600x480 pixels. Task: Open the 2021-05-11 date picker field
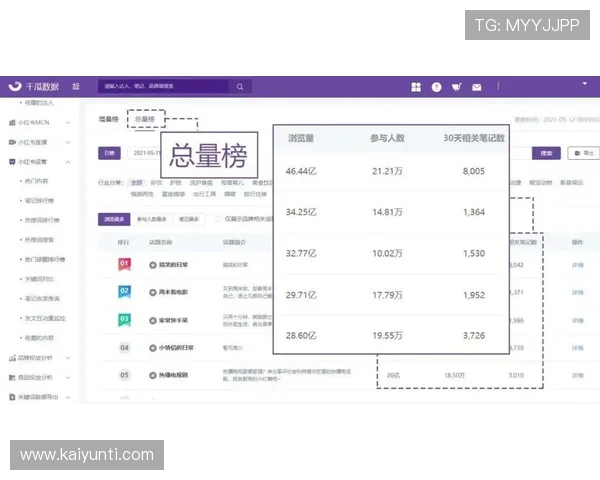coord(144,153)
